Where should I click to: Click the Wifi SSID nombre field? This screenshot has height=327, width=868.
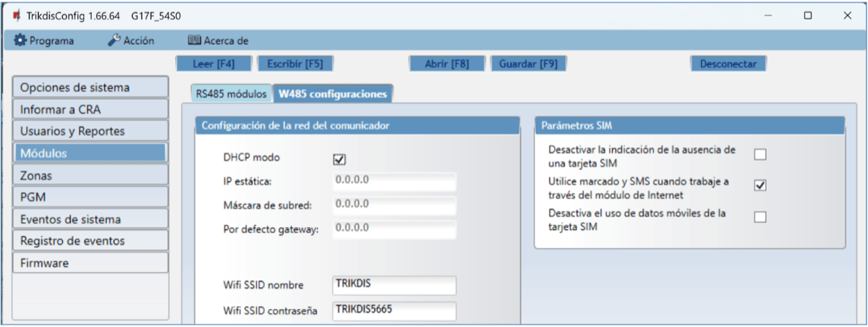[x=393, y=286]
